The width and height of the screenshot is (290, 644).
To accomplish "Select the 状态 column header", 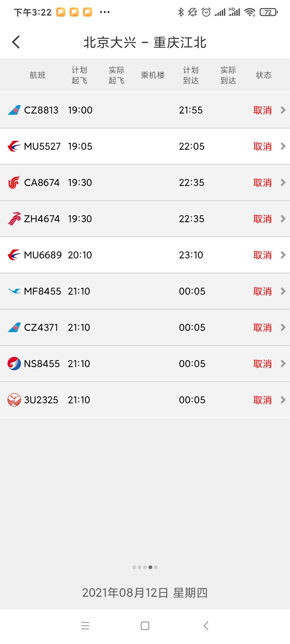I will tap(264, 75).
